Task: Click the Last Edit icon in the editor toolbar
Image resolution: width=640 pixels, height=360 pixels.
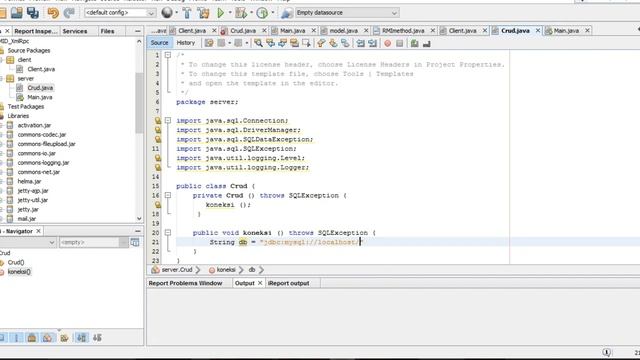Action: pyautogui.click(x=209, y=43)
